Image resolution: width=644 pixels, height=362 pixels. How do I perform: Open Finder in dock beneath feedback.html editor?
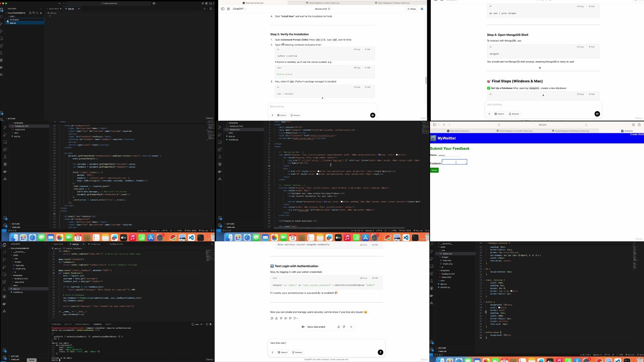pos(14,238)
